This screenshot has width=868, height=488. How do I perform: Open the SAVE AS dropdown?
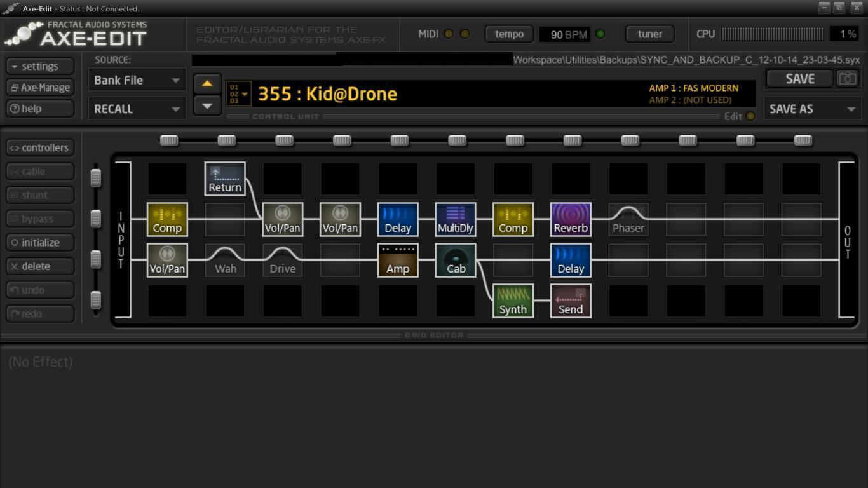point(813,109)
